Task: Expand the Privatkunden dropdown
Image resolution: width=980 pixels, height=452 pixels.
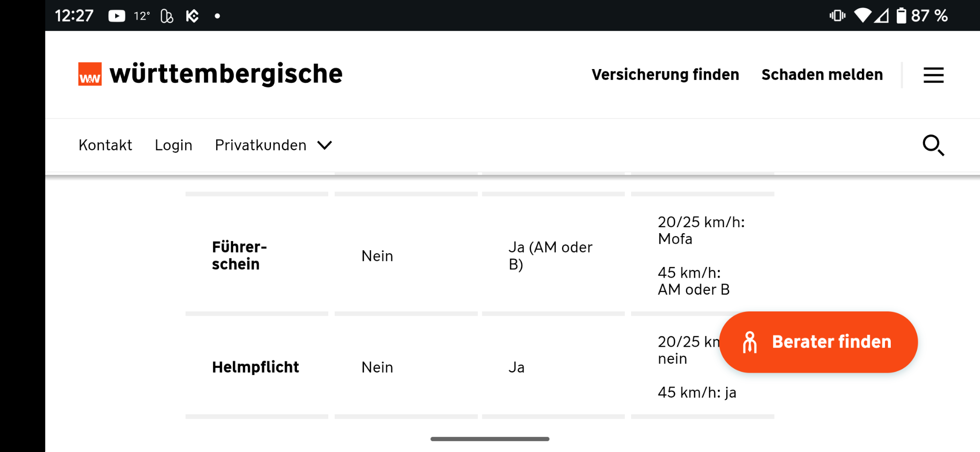Action: [x=261, y=145]
